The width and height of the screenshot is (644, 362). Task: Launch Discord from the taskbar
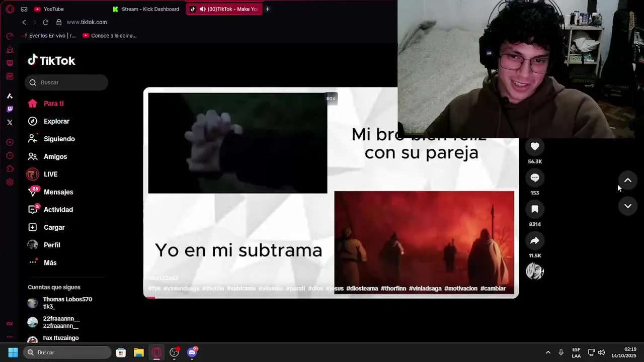pyautogui.click(x=192, y=352)
